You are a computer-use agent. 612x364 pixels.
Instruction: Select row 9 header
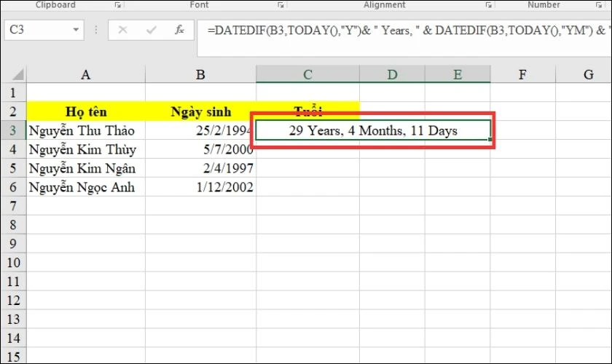point(14,243)
